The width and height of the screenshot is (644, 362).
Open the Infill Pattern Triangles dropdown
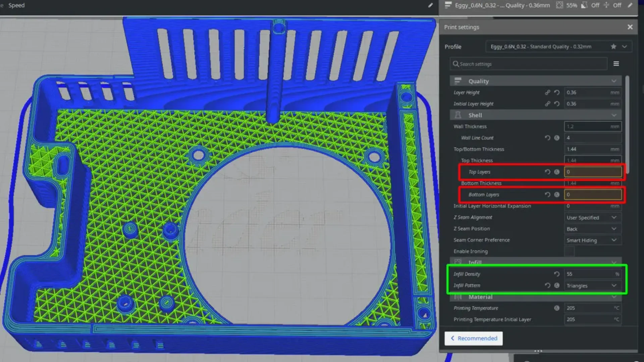point(593,286)
